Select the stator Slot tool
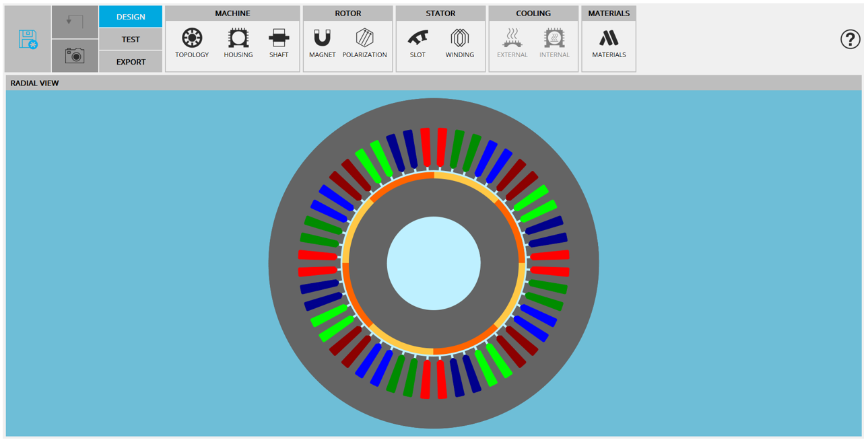 coord(418,42)
